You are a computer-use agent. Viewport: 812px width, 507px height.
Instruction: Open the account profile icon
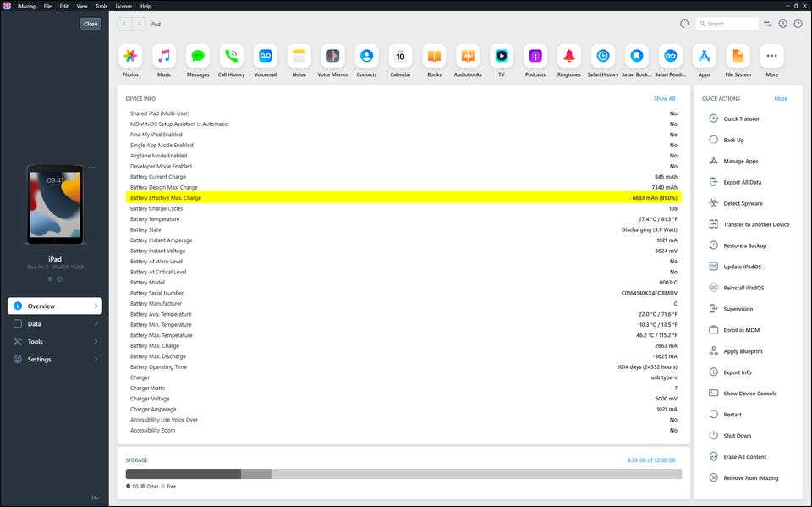tap(783, 24)
